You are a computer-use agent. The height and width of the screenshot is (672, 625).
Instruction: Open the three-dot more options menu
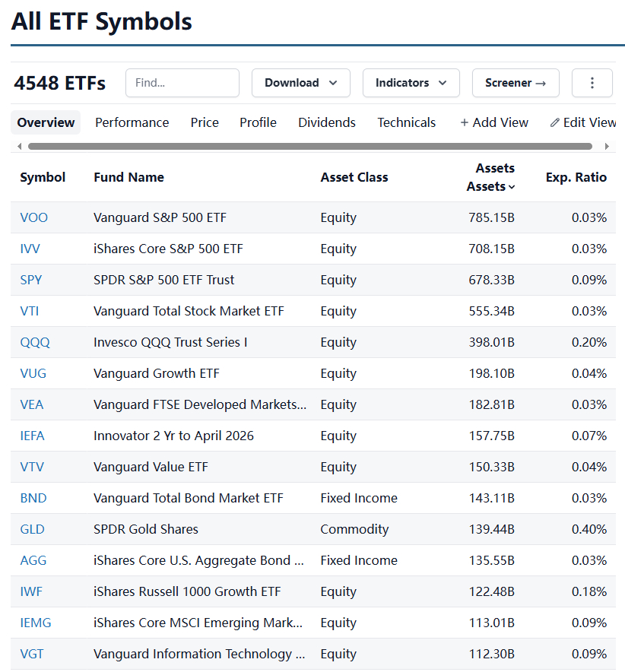point(592,83)
